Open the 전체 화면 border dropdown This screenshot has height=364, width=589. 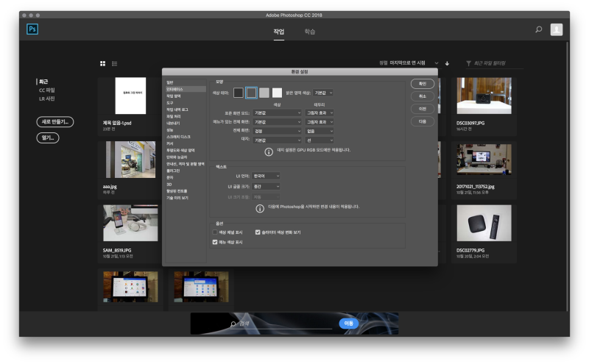pyautogui.click(x=320, y=131)
